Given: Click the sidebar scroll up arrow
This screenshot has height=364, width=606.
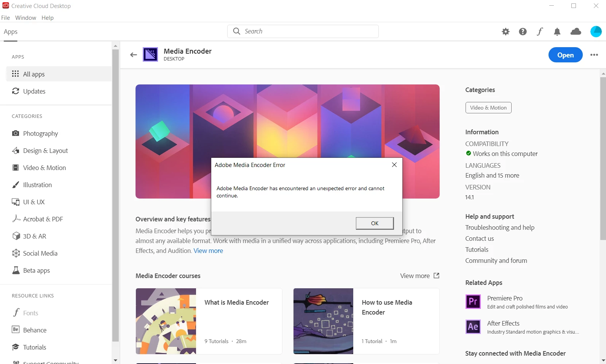Looking at the screenshot, I should coord(115,46).
